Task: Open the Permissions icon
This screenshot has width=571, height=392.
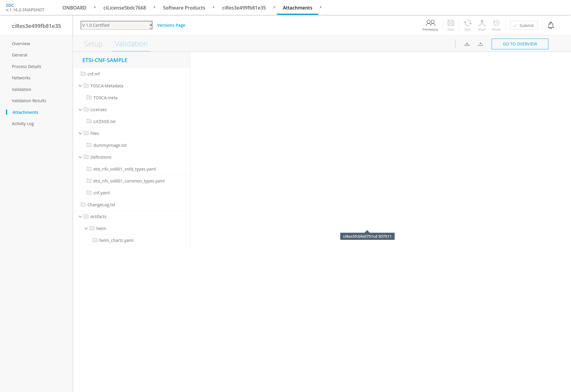Action: (x=430, y=25)
